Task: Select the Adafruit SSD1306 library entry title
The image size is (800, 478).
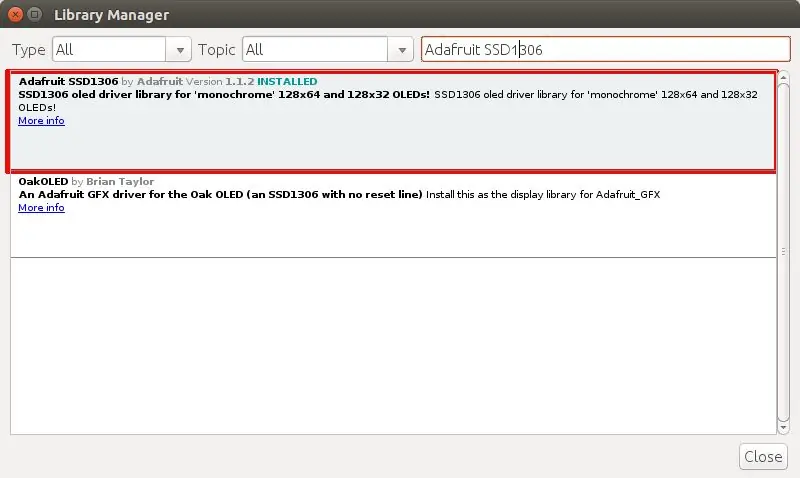Action: pos(68,82)
